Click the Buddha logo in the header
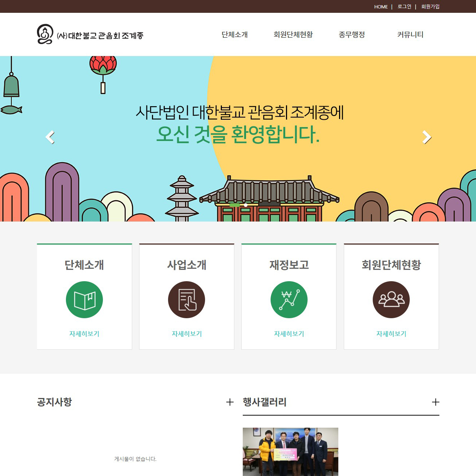Image resolution: width=476 pixels, height=476 pixels. [45, 34]
